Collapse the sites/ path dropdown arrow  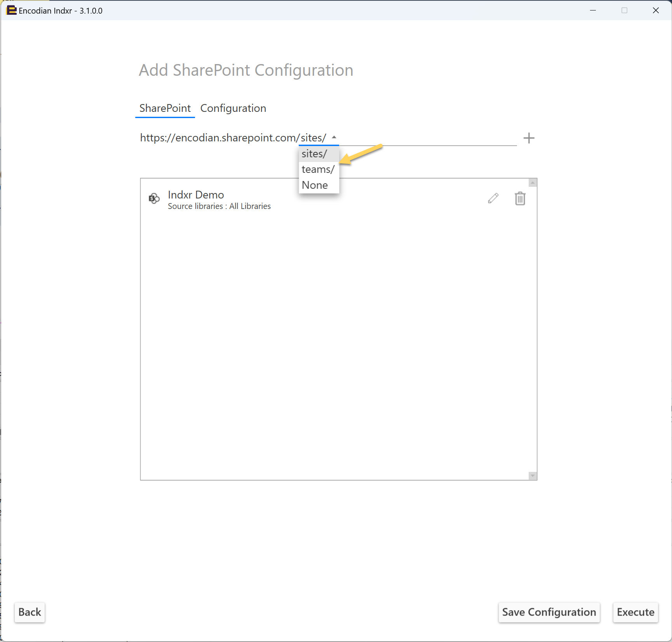point(334,137)
